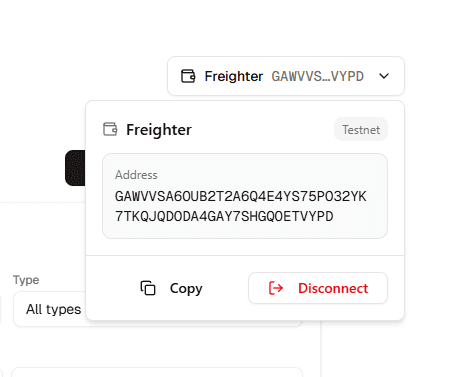Click the Freighter heading inside the popup
Viewport: 461px width, 377px height.
click(159, 130)
